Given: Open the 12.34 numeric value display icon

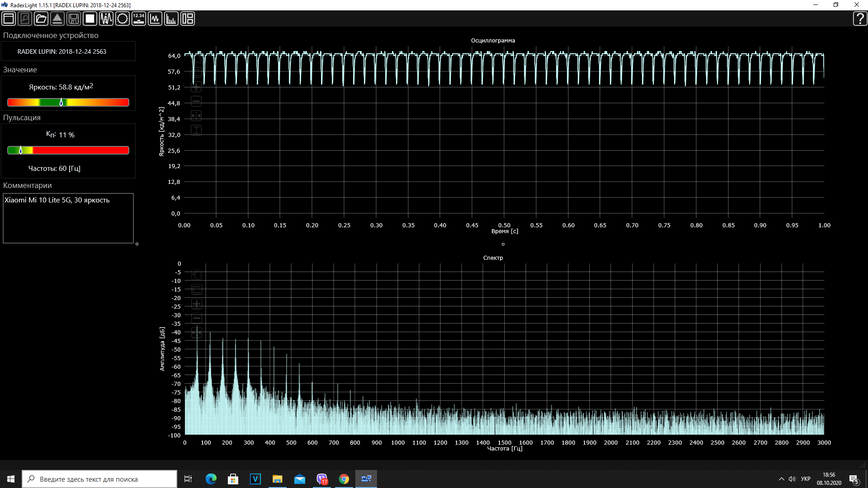Looking at the screenshot, I should point(139,19).
